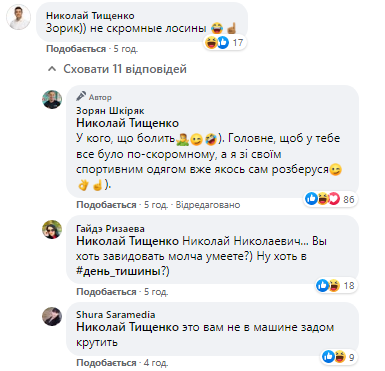Open Зорян Шкіряк's avatar picture

(52, 99)
